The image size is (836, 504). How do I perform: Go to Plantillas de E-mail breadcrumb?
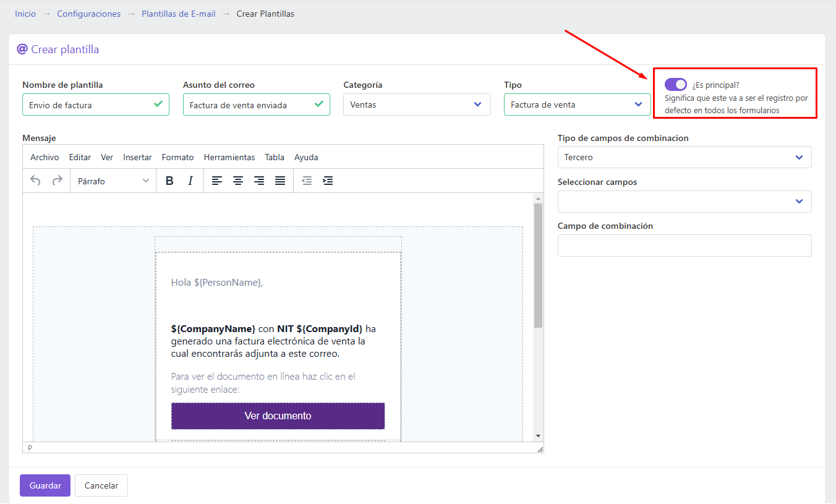pos(179,14)
